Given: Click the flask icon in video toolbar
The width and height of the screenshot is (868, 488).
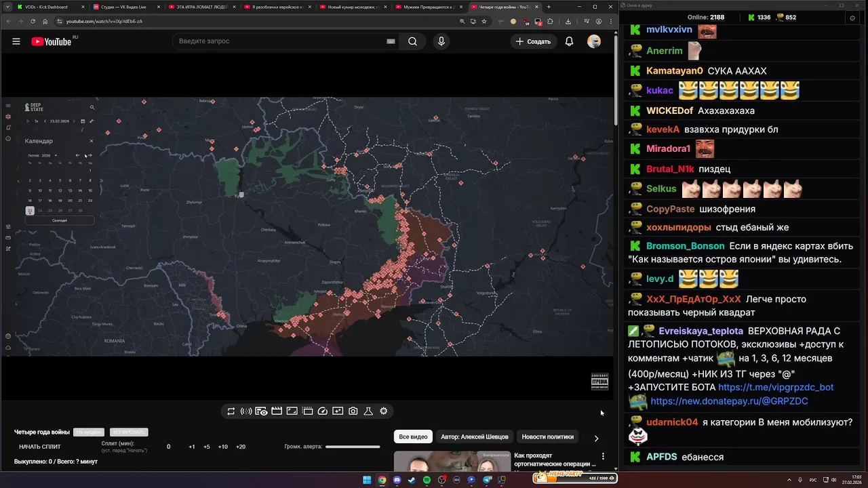Looking at the screenshot, I should coord(368,411).
